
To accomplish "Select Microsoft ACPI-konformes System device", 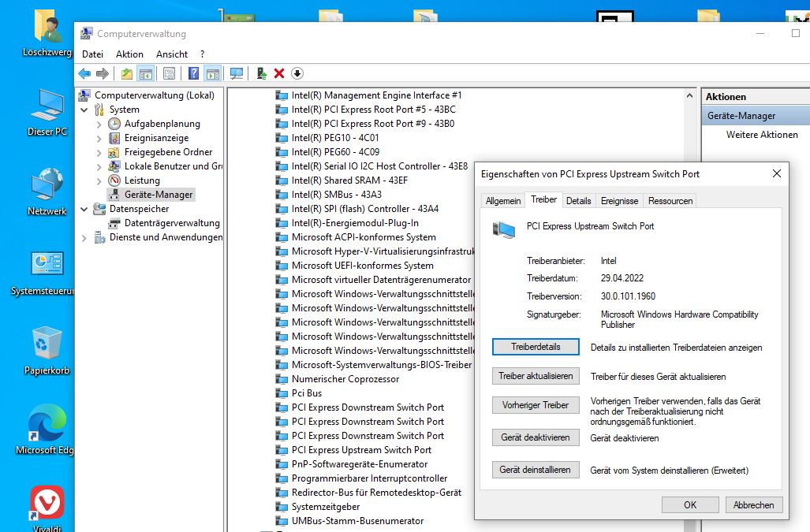I will coord(356,237).
